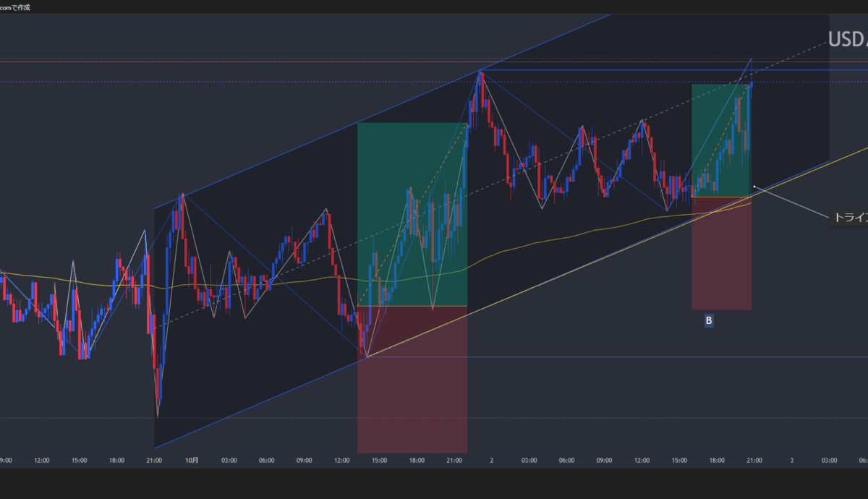868x499 pixels.
Task: Click the white anchor dot of the callout
Action: (754, 187)
